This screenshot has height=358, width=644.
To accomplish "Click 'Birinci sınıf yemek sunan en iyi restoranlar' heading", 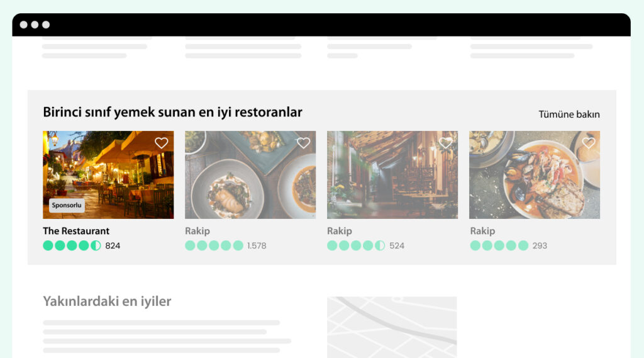I will tap(172, 112).
